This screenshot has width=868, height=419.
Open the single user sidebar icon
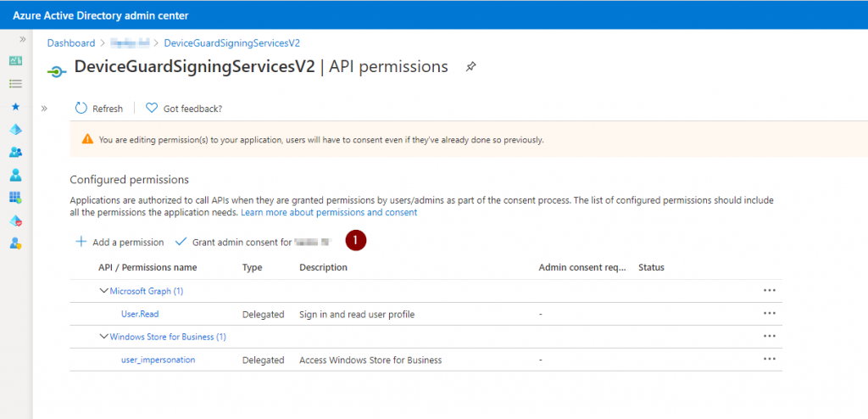16,175
